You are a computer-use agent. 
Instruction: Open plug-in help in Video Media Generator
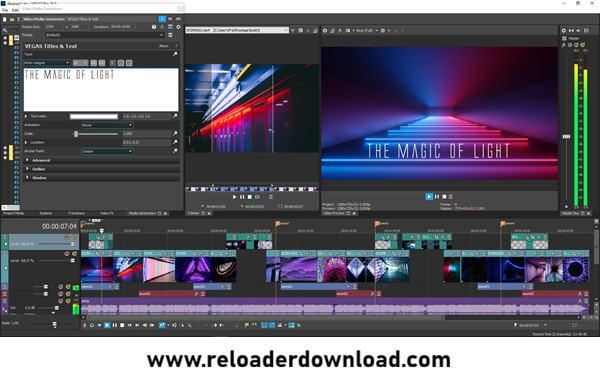pyautogui.click(x=154, y=27)
